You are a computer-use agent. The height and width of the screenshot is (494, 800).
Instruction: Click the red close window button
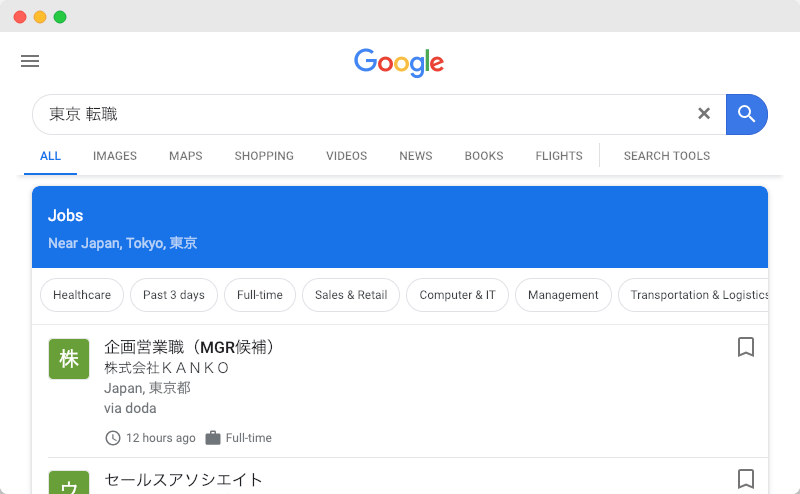click(x=20, y=17)
